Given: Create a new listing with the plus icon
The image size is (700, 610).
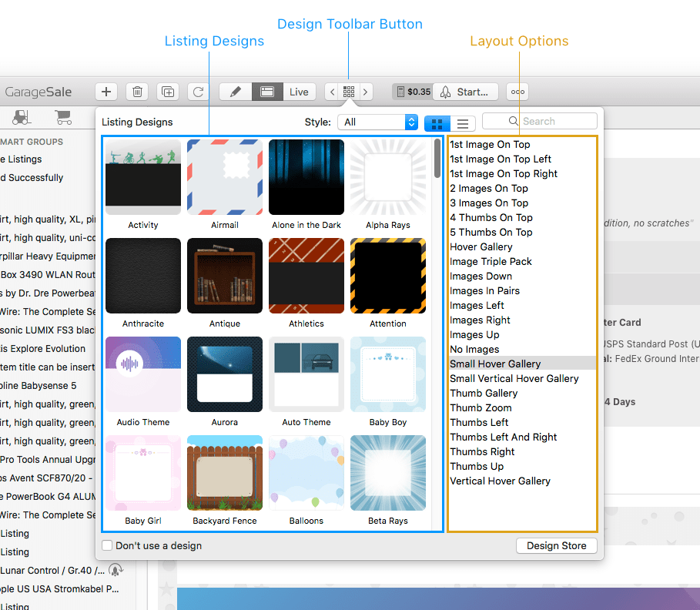Looking at the screenshot, I should point(106,92).
